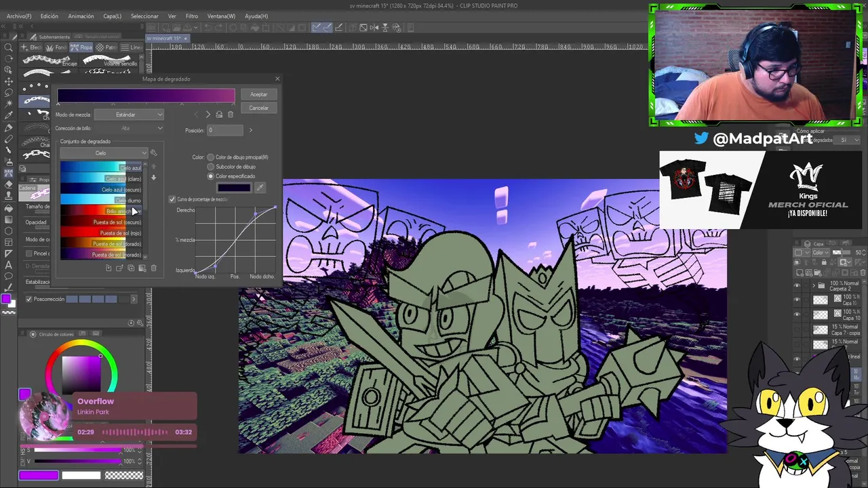Select Cielo azul (claro) gradient
Viewport: 868px width, 488px height.
tap(102, 179)
